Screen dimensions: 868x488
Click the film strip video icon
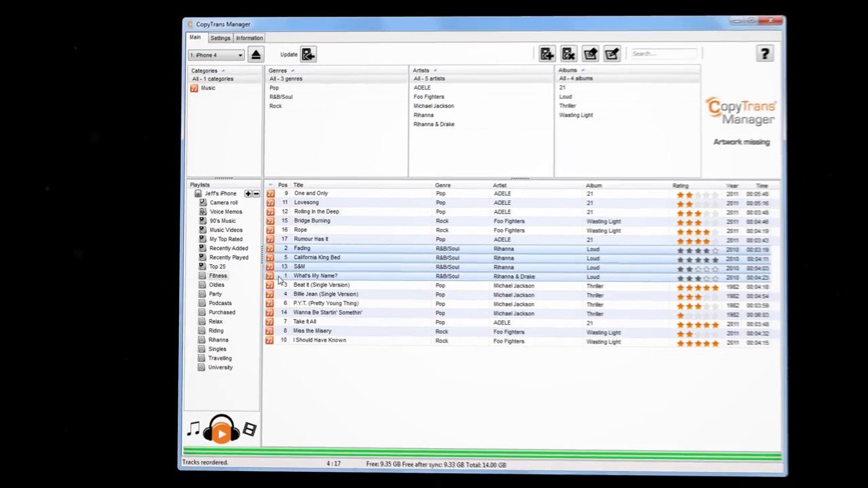[x=250, y=429]
